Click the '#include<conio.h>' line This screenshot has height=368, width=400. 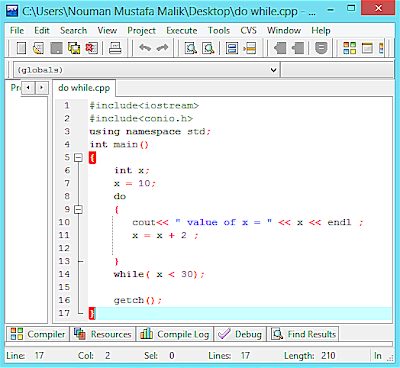point(141,119)
